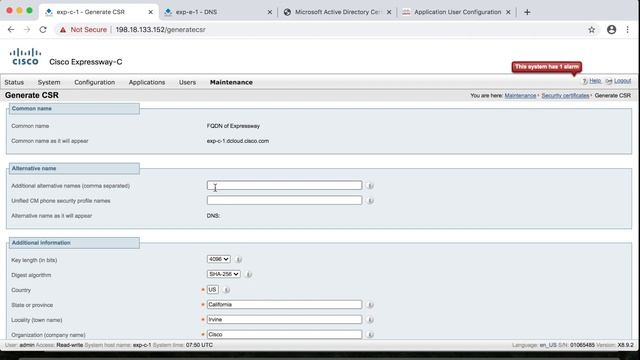Viewport: 640px width, 360px height.
Task: Click the Organization company name field
Action: pos(284,334)
